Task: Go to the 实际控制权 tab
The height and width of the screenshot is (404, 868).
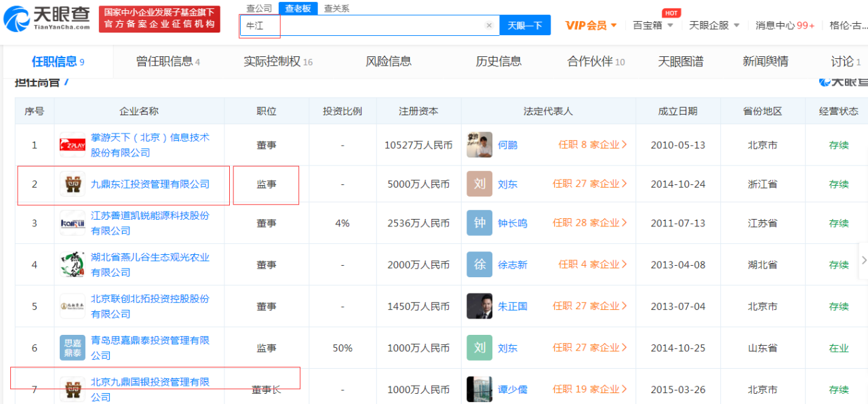Action: (x=278, y=62)
